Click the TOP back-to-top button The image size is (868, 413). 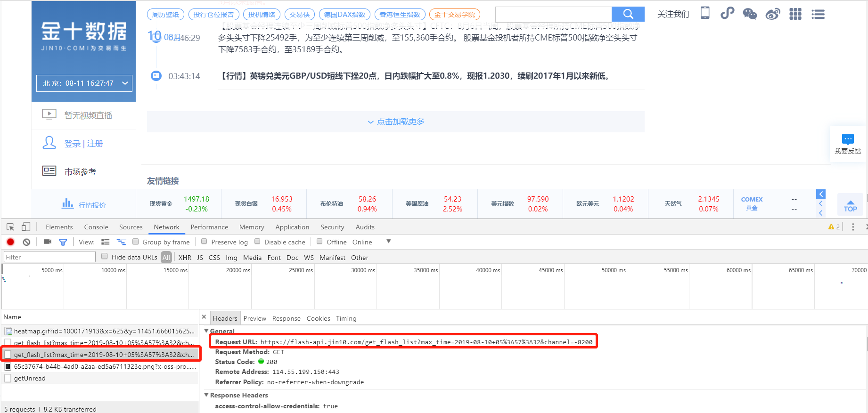pos(851,206)
